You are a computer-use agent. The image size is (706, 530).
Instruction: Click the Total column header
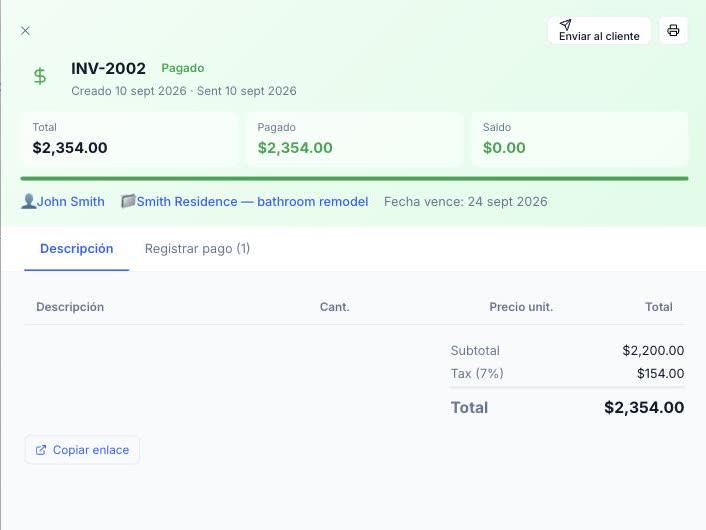[659, 307]
